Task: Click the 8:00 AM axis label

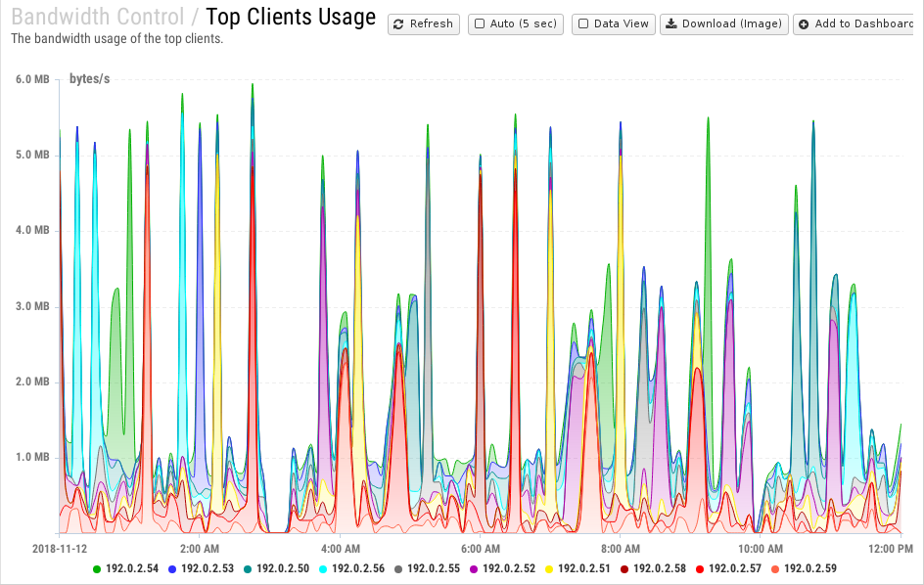Action: point(621,549)
